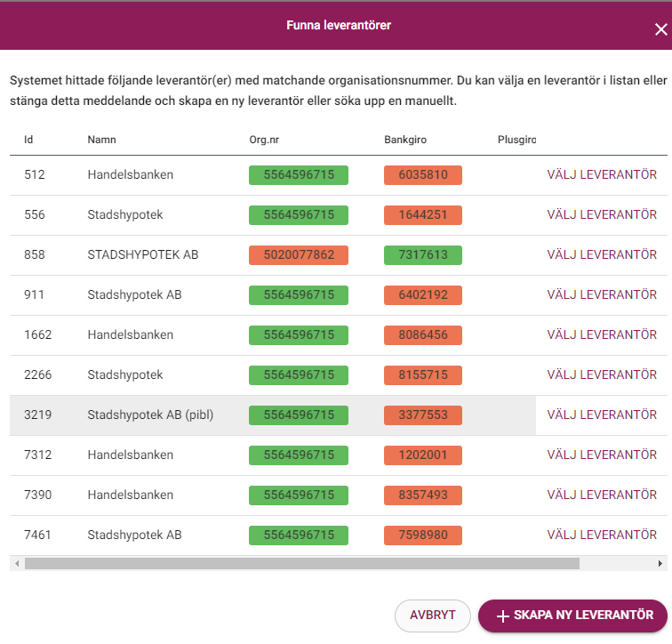Choose VÄLJ LEVERANTÖR for Id 7312
Image resolution: width=672 pixels, height=644 pixels.
(601, 455)
